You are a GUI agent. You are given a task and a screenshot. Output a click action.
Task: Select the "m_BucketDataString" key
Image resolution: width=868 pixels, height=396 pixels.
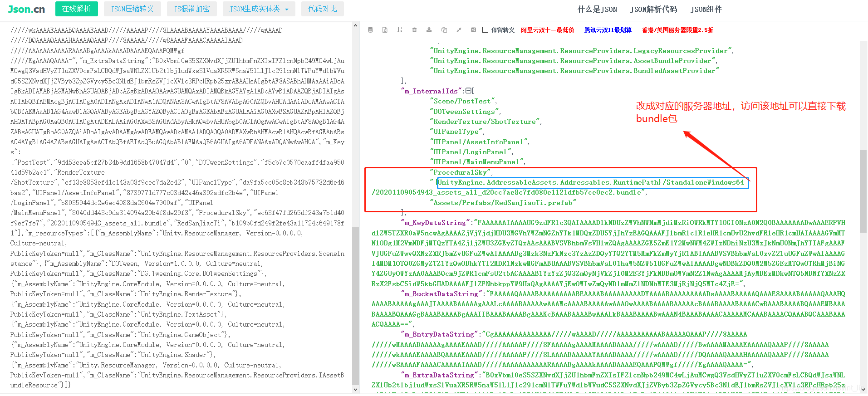[441, 294]
